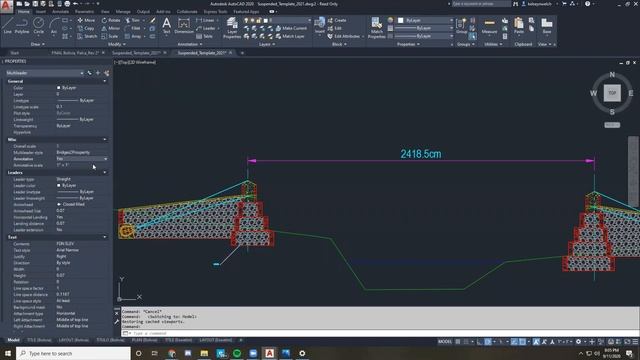Click the Plot printer icon in quick access
The width and height of the screenshot is (640, 360).
coord(67,4)
